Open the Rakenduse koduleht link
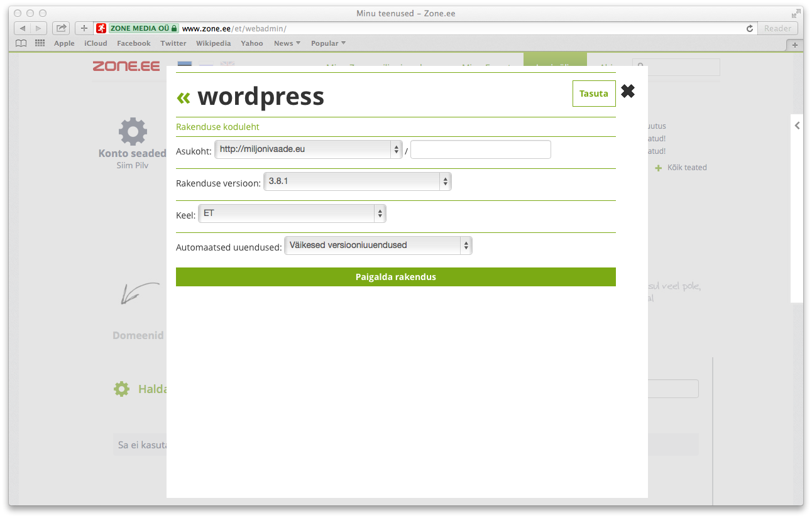812x518 pixels. tap(217, 127)
